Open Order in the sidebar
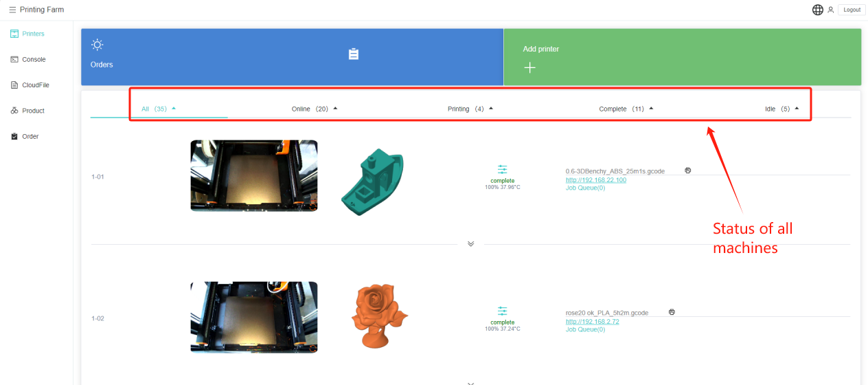 click(x=30, y=136)
